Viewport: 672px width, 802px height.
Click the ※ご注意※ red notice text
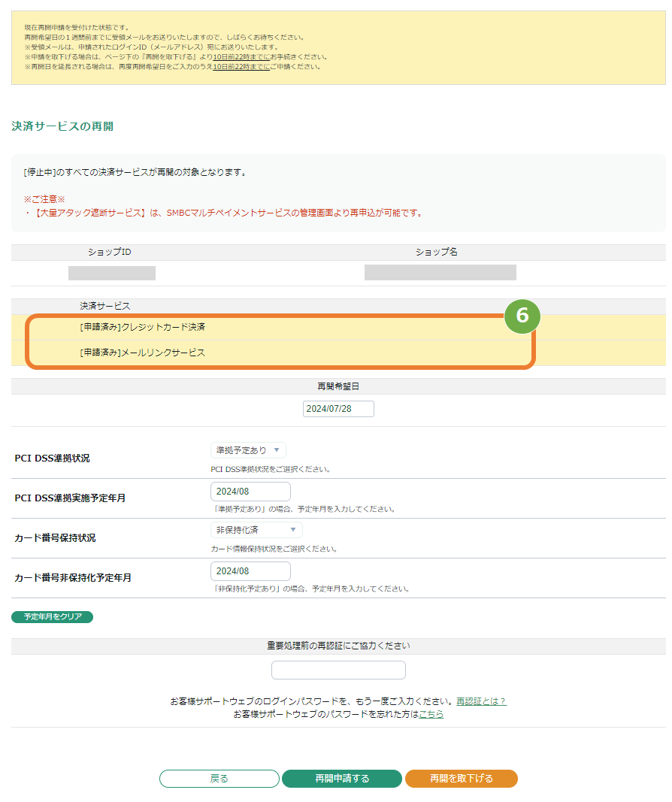click(44, 199)
